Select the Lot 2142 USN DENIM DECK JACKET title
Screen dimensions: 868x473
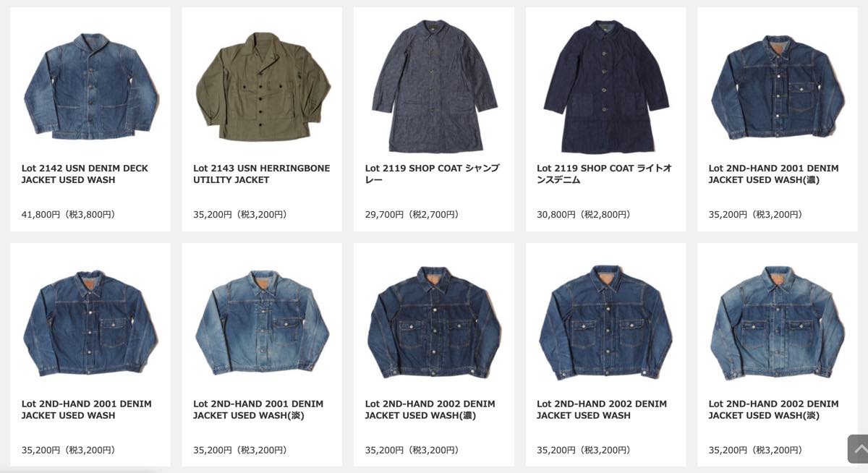click(x=85, y=174)
